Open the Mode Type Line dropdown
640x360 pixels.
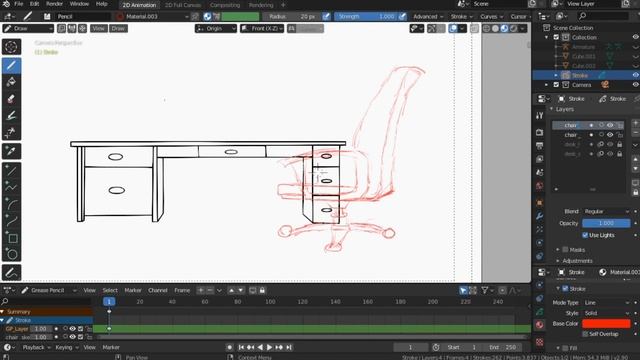pos(606,302)
